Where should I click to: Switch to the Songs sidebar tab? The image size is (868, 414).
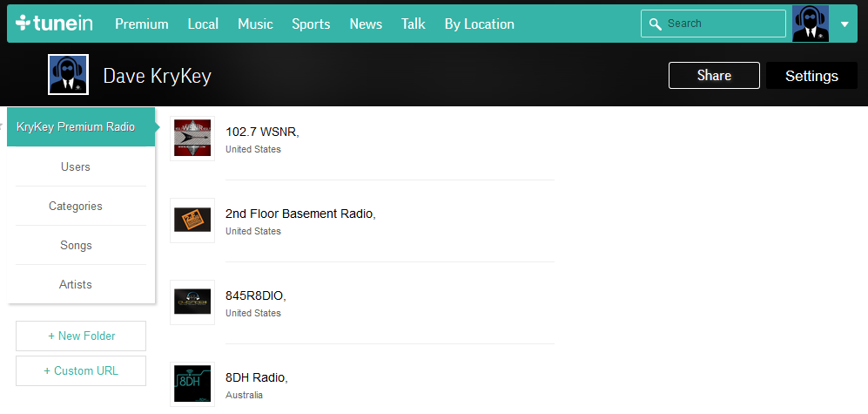(76, 246)
